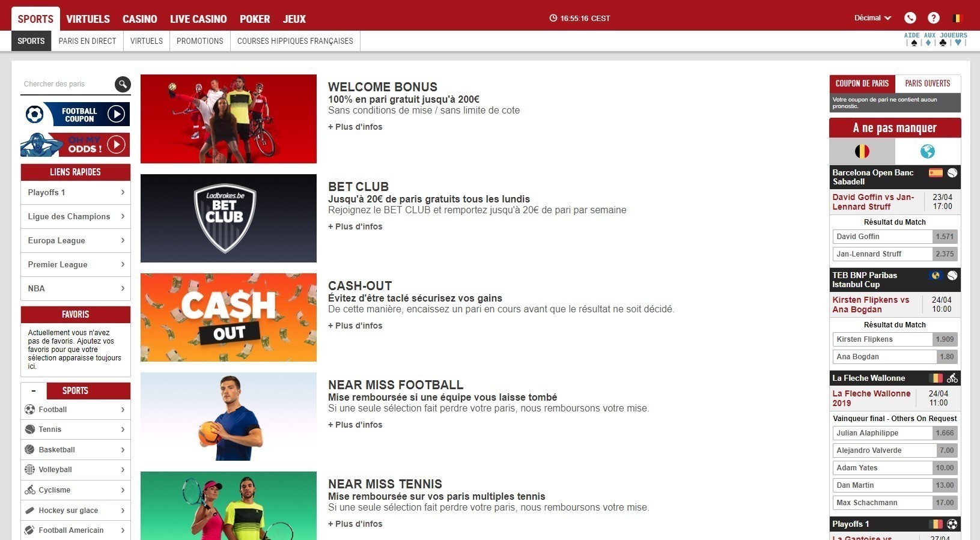
Task: Open the Poker top menu
Action: 255,19
